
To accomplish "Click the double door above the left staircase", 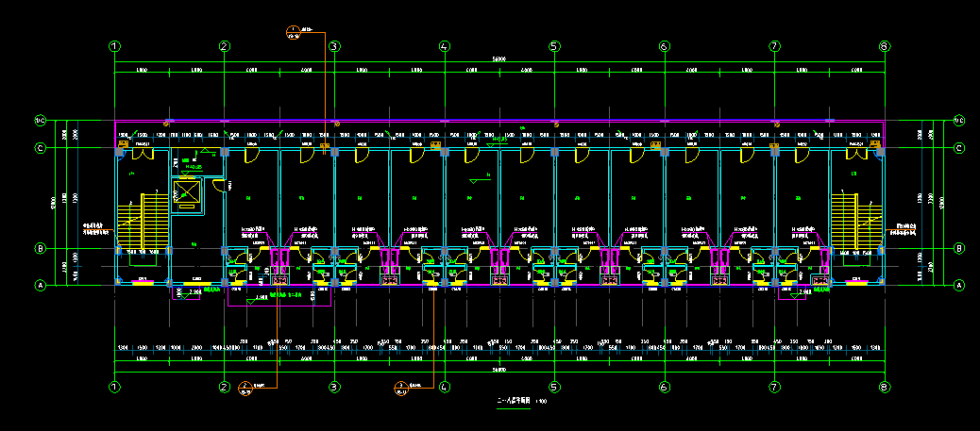I will click(x=142, y=153).
